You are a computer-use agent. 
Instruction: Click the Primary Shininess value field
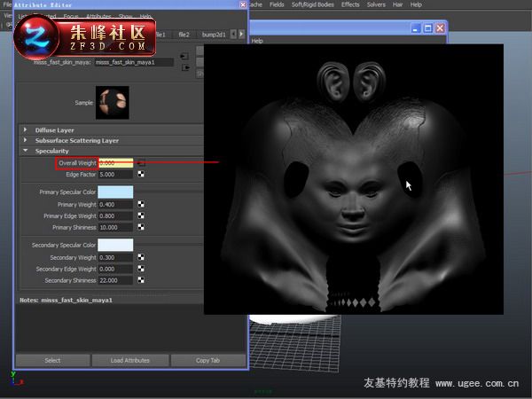[115, 227]
